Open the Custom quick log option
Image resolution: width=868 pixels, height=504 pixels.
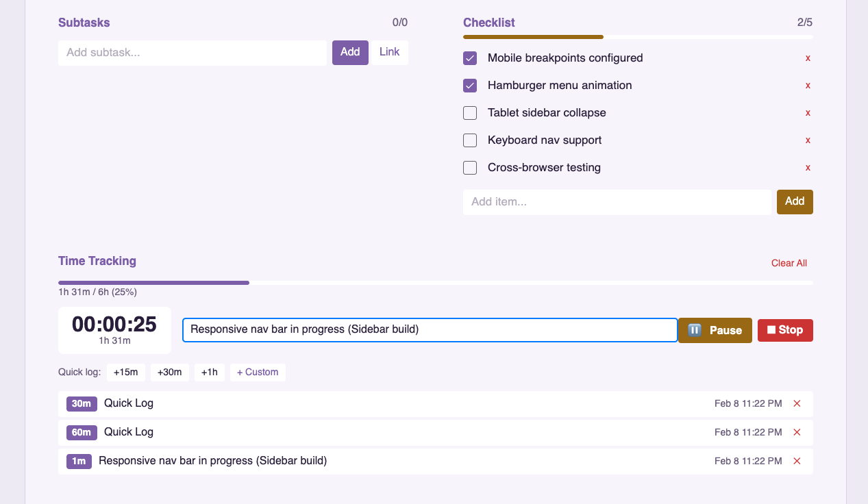[x=258, y=372]
